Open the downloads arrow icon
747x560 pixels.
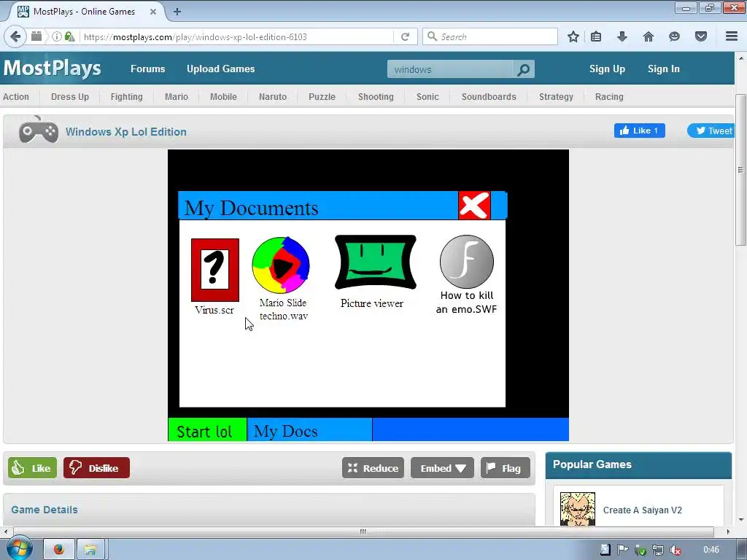622,36
